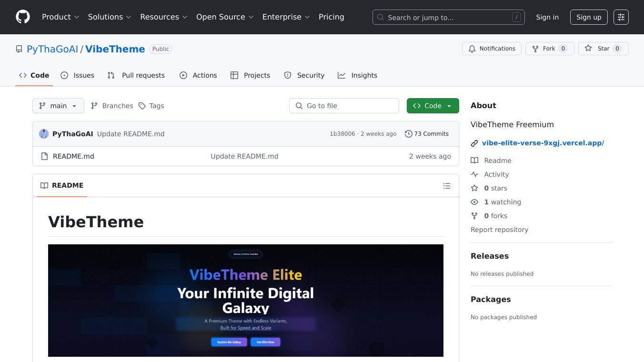Click the Branches icon

pyautogui.click(x=94, y=106)
